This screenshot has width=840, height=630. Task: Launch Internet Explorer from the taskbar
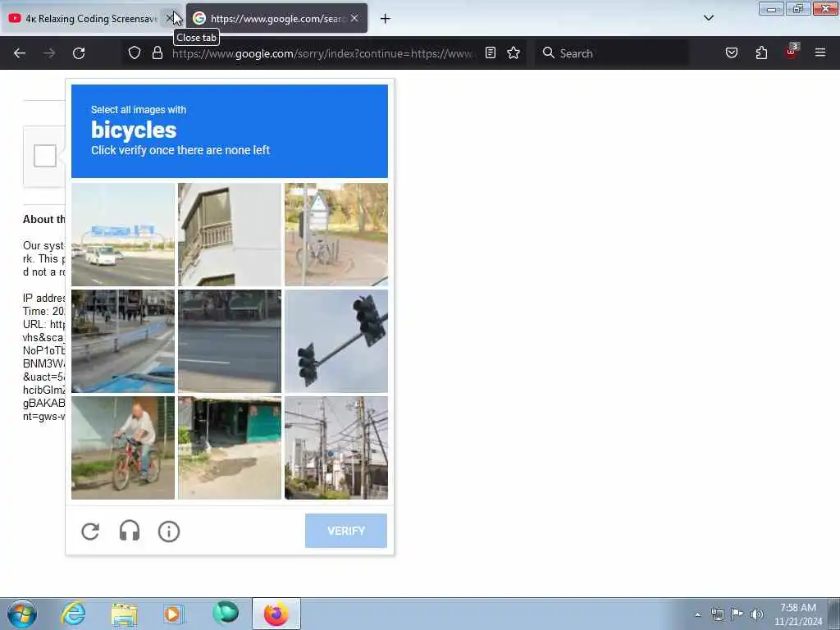click(x=73, y=614)
